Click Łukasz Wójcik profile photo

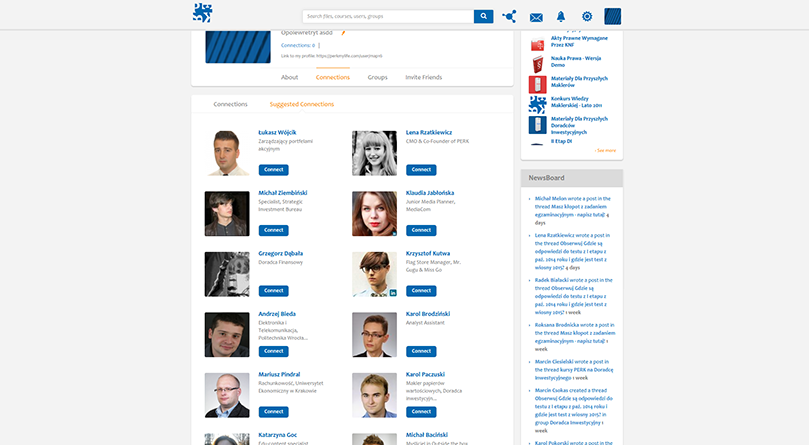coord(227,153)
